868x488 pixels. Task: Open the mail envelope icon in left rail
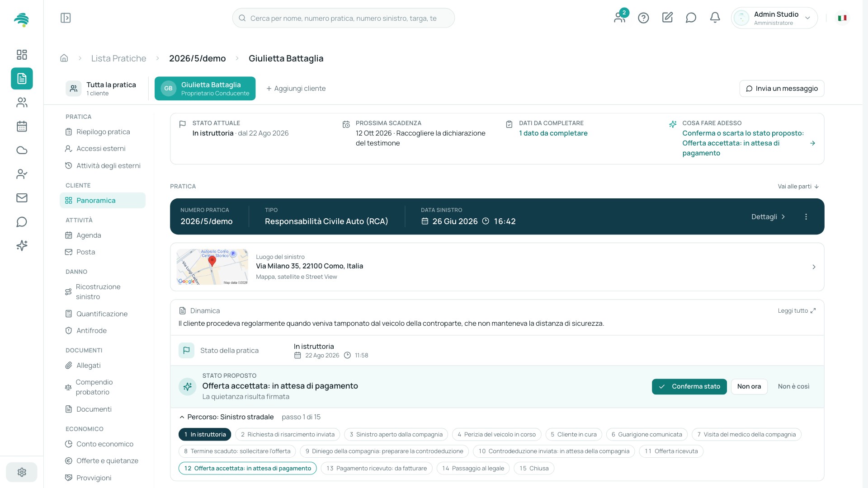click(22, 198)
